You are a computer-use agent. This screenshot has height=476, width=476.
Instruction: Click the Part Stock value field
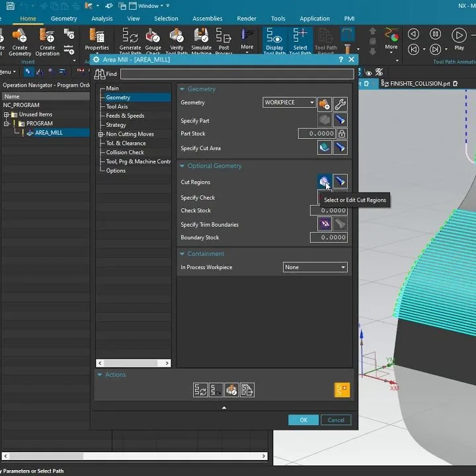pos(317,134)
